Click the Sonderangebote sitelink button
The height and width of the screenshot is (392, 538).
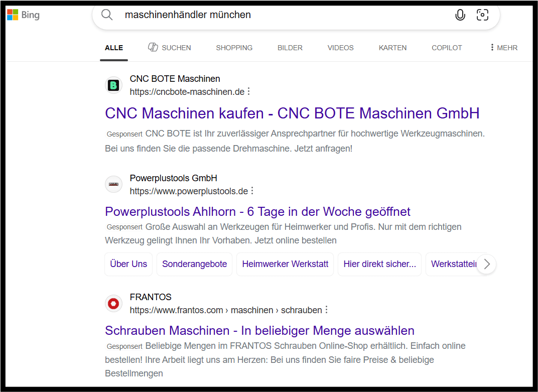click(194, 264)
